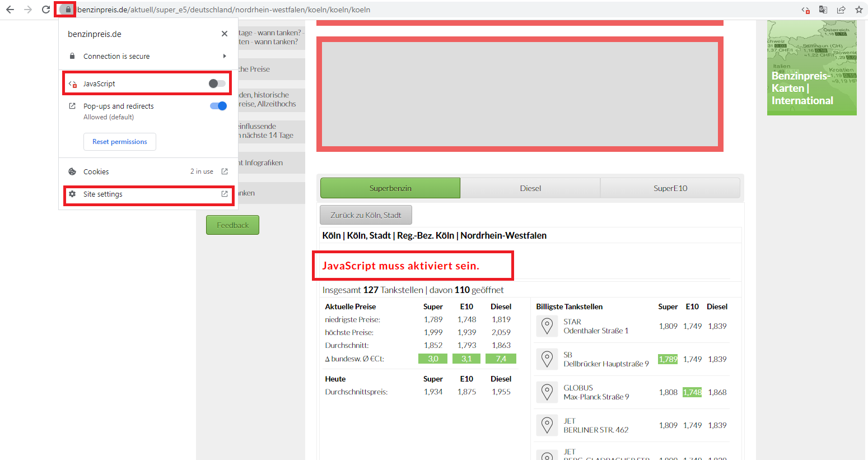Screen dimensions: 868x460
Task: Click the grey advertisement placeholder
Action: click(520, 94)
